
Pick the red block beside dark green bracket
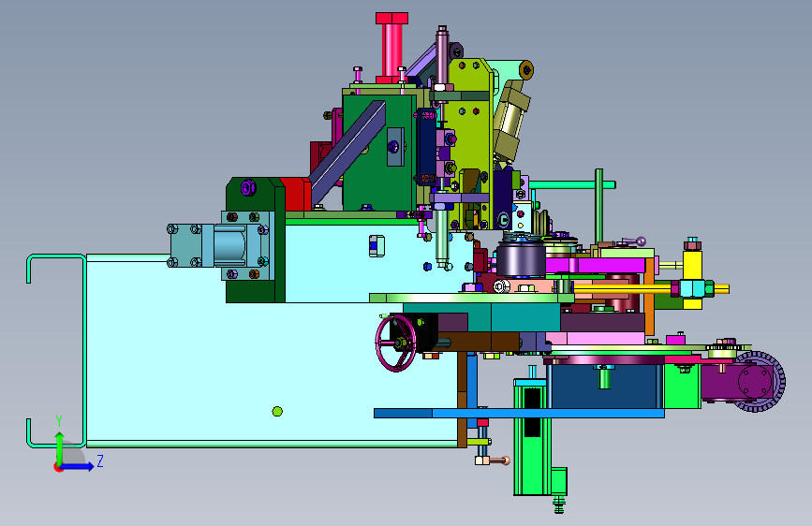click(x=296, y=194)
